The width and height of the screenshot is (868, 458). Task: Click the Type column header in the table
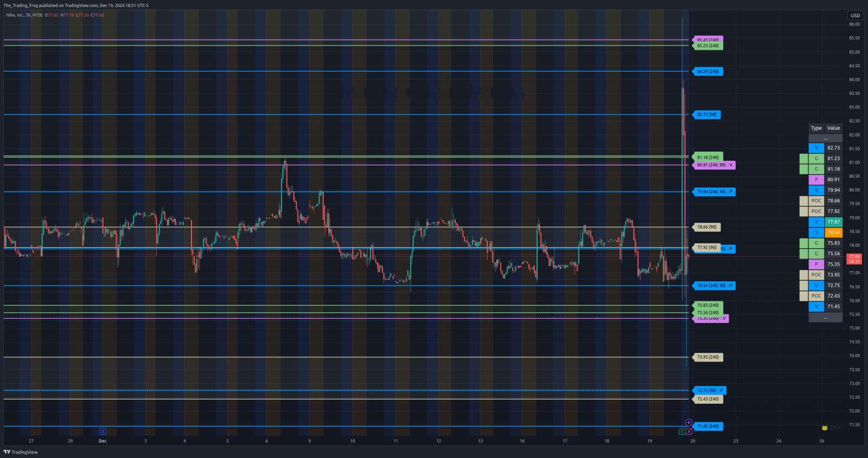(816, 128)
